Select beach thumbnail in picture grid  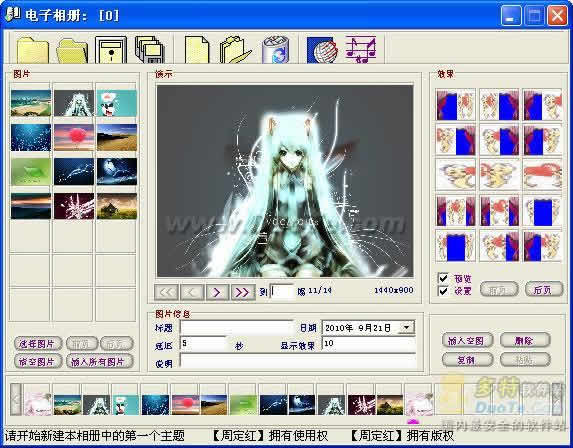click(x=31, y=103)
